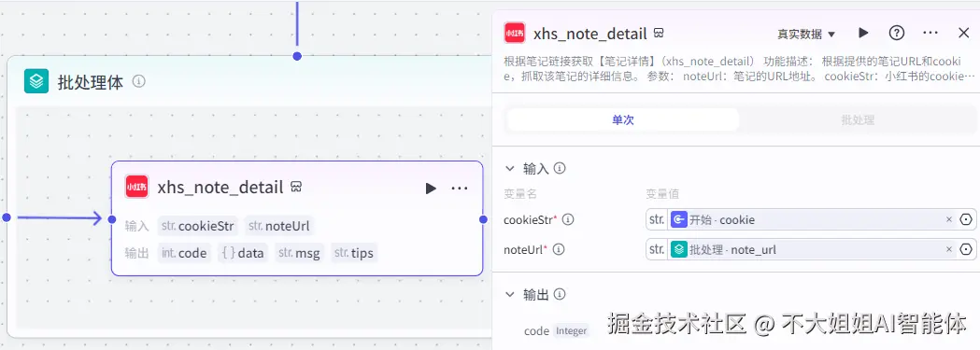Click the red logo in the right panel header

tap(515, 33)
